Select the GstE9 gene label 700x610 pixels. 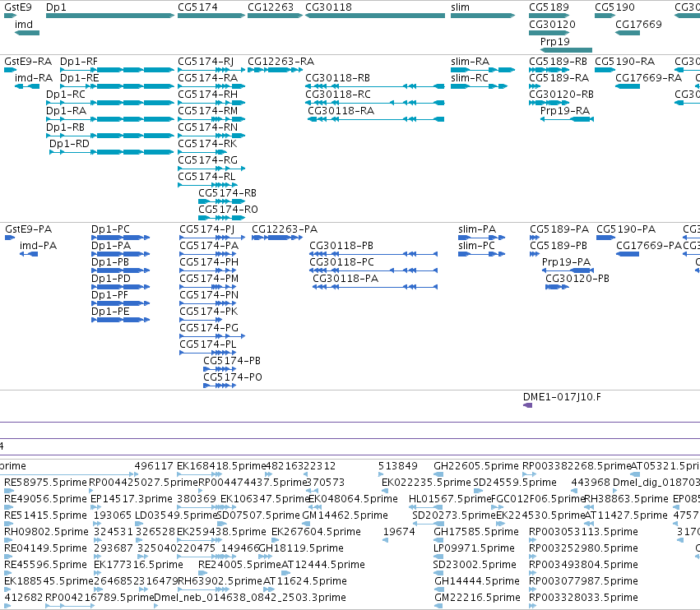pos(18,7)
